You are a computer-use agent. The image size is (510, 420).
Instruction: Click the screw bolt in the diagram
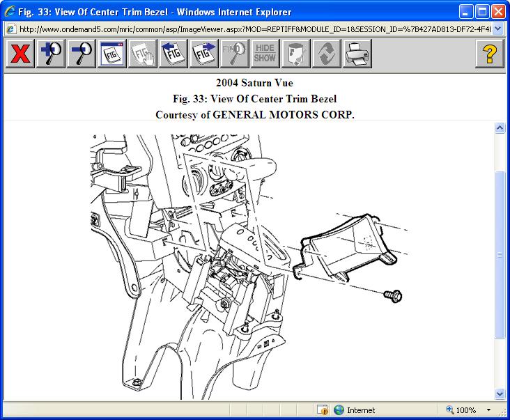click(393, 295)
